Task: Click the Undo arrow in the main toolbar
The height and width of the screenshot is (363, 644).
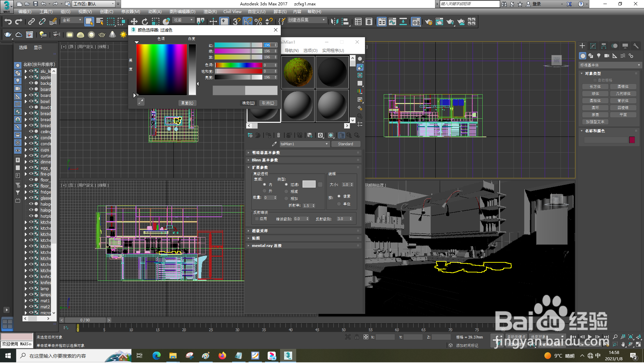Action: [8, 22]
